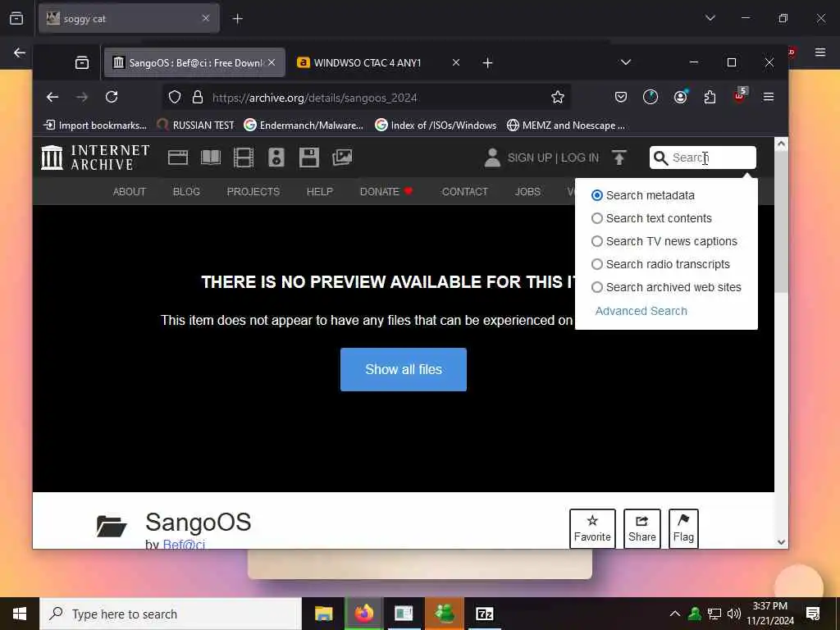840x630 pixels.
Task: Click the volume icon in the system tray
Action: tap(734, 614)
